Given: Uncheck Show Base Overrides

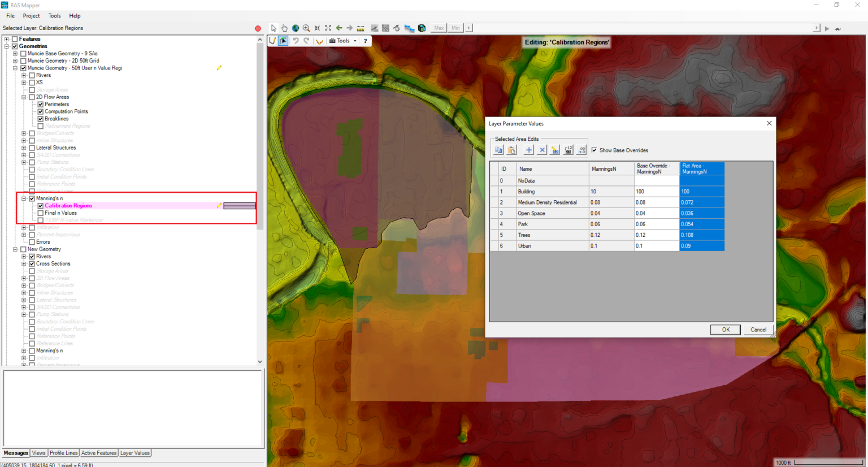Looking at the screenshot, I should [594, 150].
